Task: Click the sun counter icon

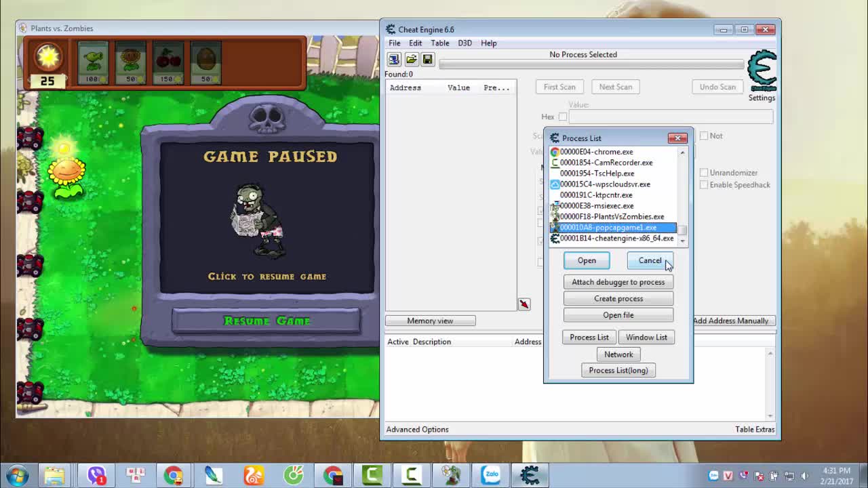Action: (x=47, y=58)
